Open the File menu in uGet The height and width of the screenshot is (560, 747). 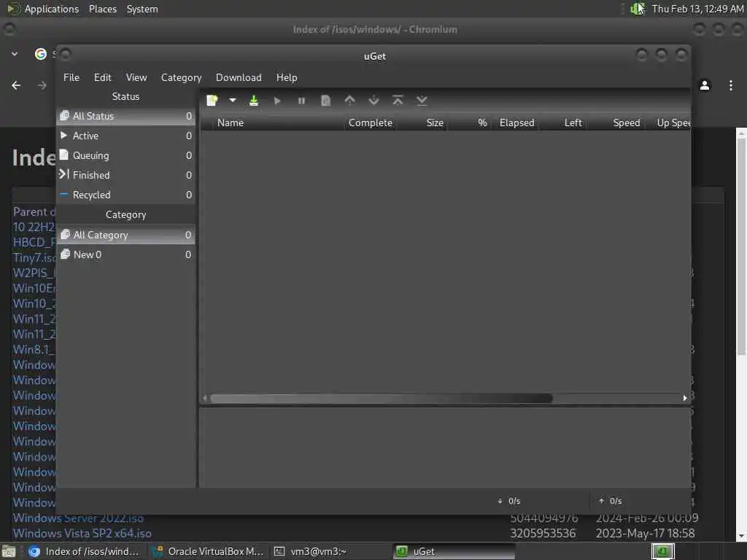click(71, 77)
